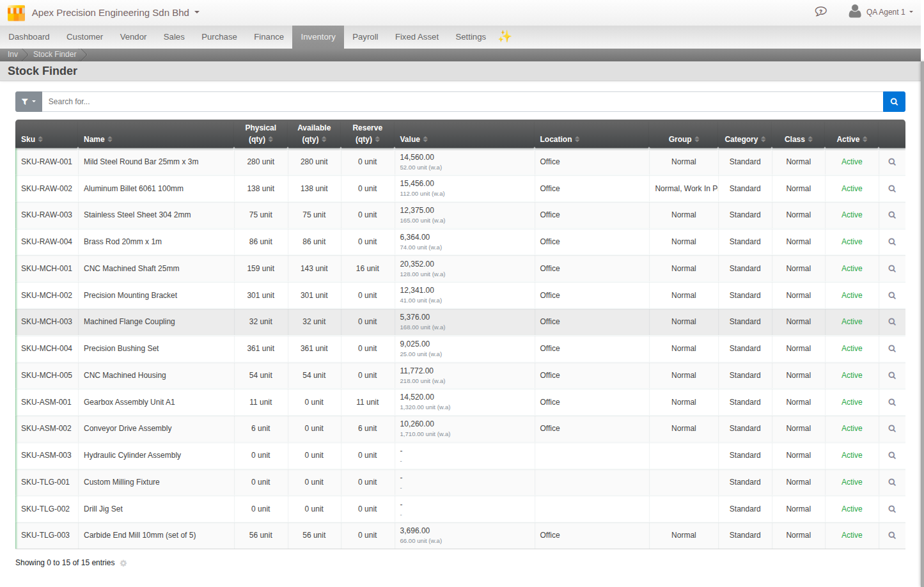Select Mild Steel Round Bar 25mm x 3m

click(141, 162)
